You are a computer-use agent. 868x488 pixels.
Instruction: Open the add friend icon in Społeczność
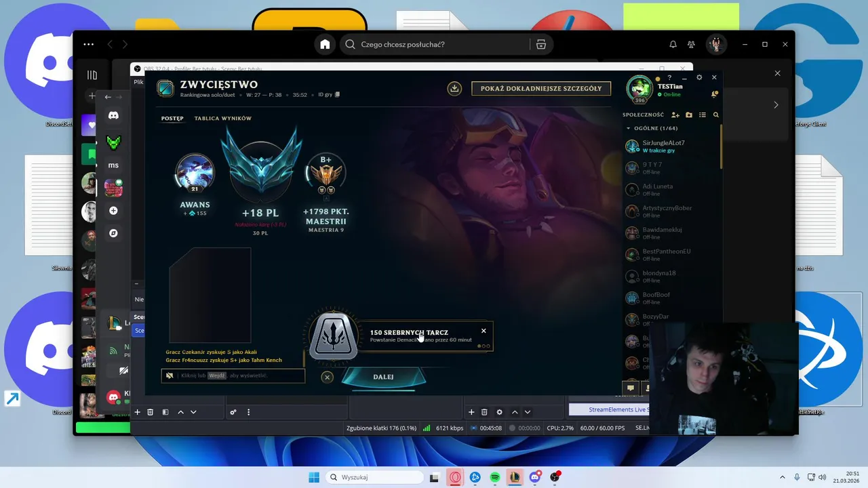click(675, 115)
